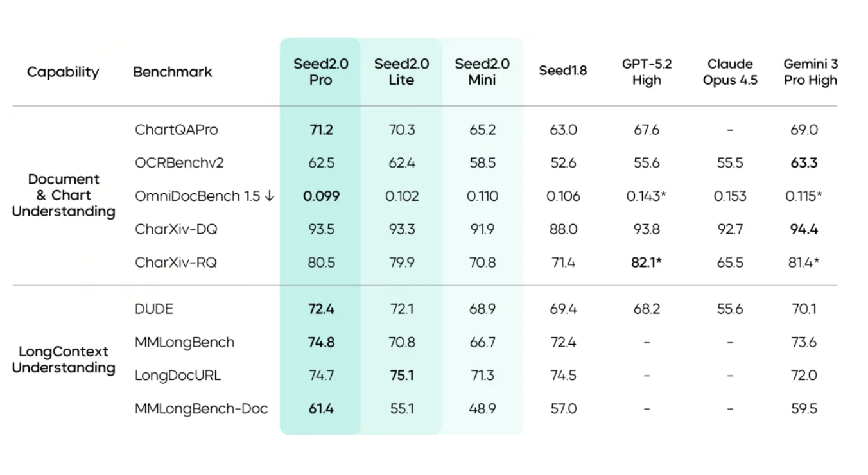Screen dimensions: 868x475
Task: Click the Seed2.0 Mini column header
Action: (482, 72)
